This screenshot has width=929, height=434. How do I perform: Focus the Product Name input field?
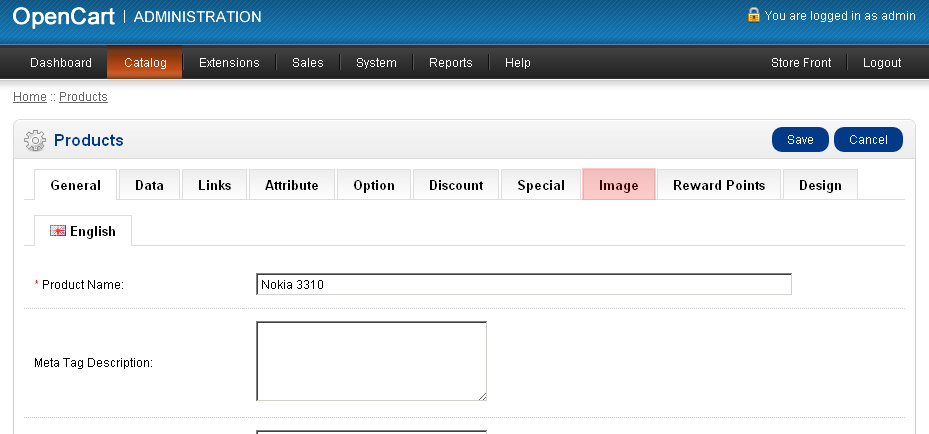(x=523, y=285)
